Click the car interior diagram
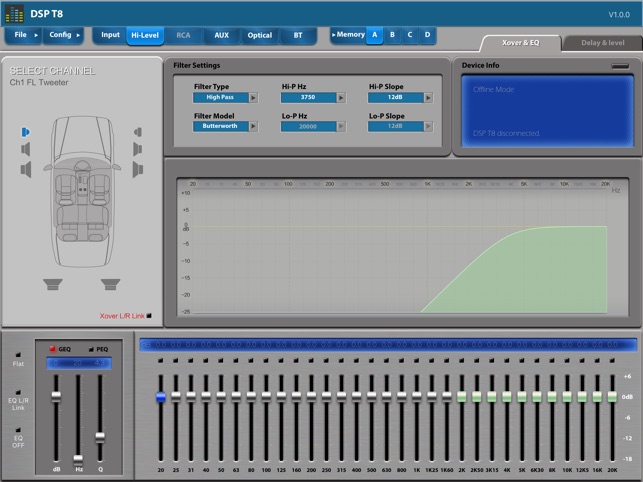Image resolution: width=643 pixels, height=482 pixels. pos(82,192)
